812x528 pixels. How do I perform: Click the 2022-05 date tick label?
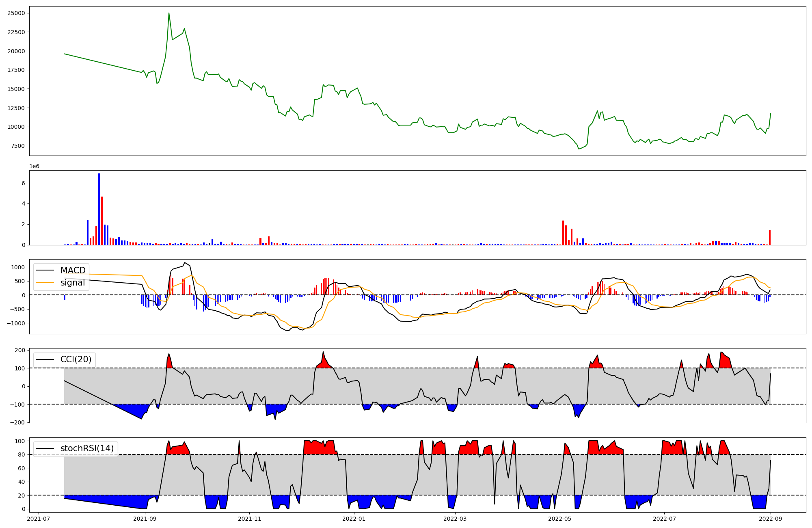pyautogui.click(x=560, y=519)
